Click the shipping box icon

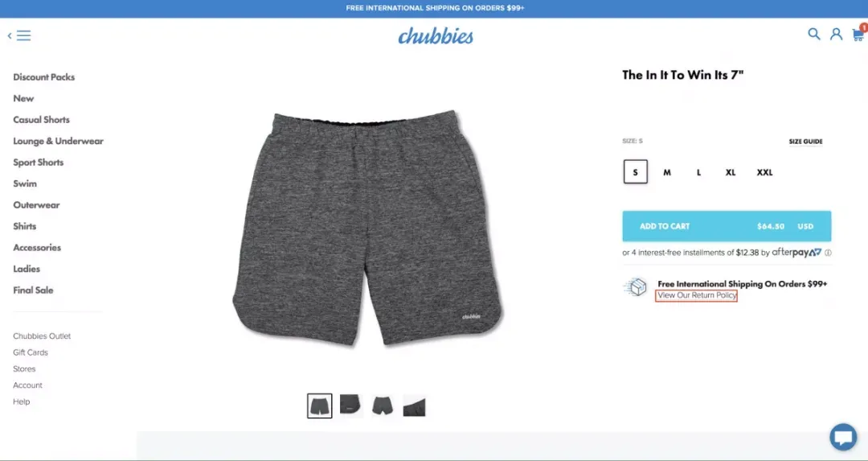(x=636, y=287)
